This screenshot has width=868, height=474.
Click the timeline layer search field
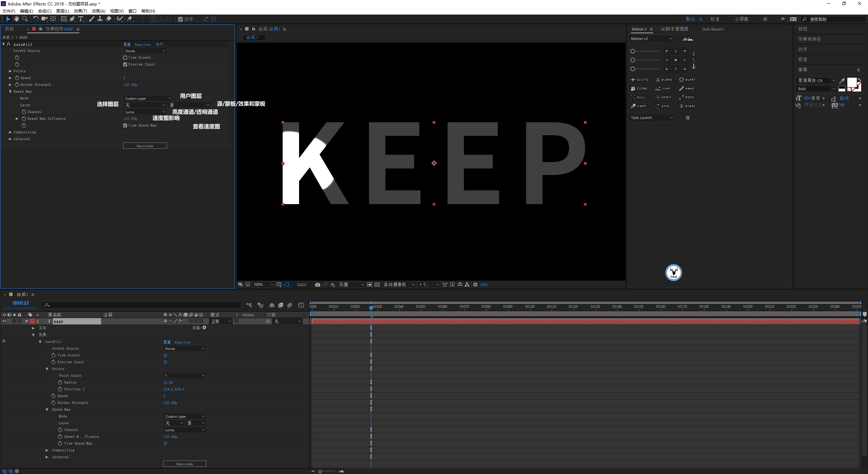coord(141,305)
